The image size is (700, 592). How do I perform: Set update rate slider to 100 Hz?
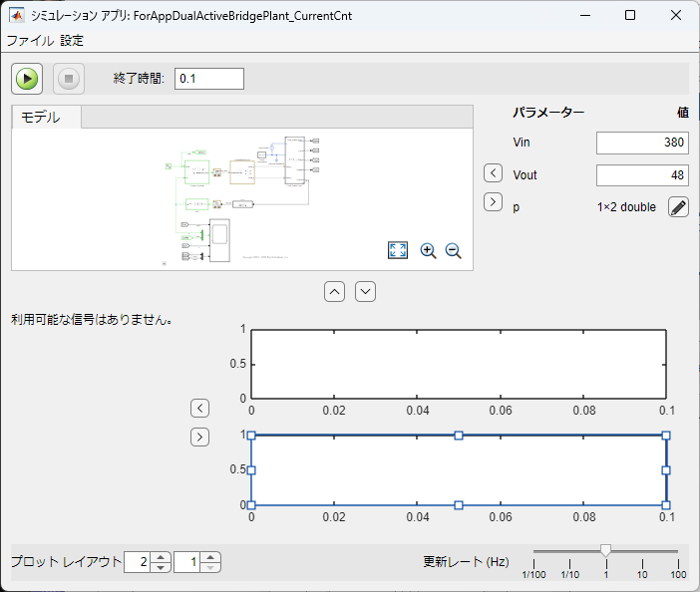[678, 552]
